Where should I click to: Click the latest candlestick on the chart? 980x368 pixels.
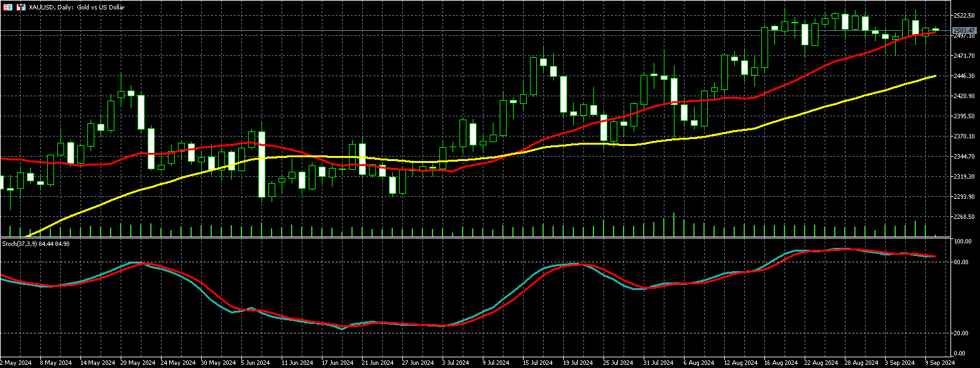point(935,30)
